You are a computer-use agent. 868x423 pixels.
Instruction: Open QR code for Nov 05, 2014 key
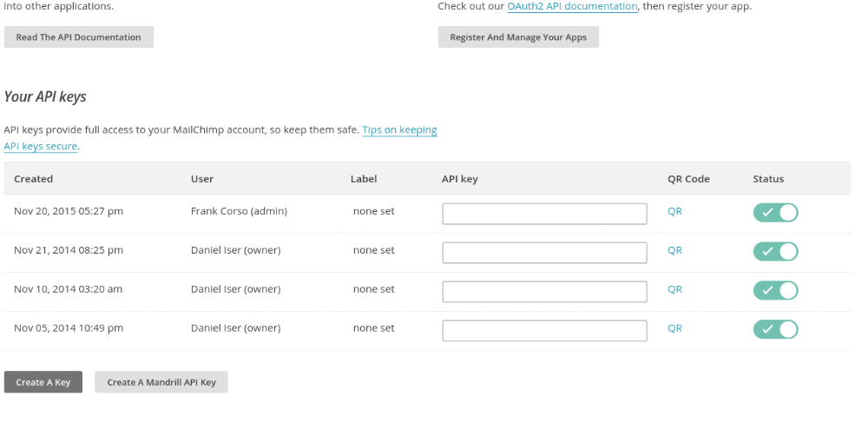[674, 328]
